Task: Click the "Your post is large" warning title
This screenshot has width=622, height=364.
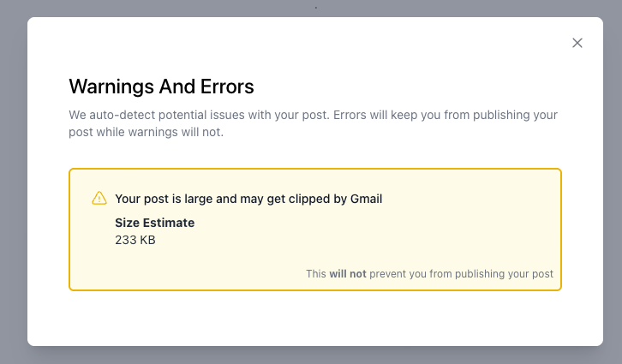Action: click(x=248, y=199)
